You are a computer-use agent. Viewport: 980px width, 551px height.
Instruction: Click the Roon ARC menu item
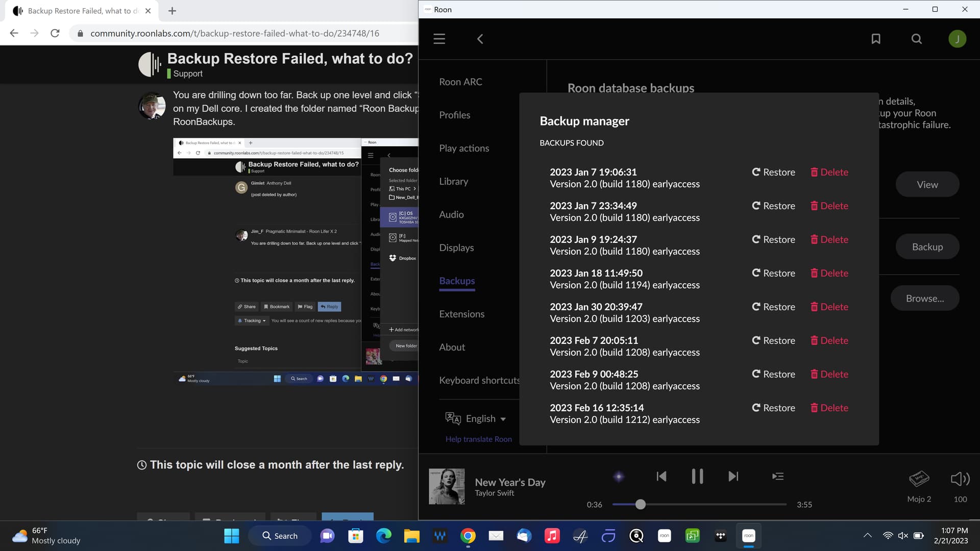point(461,82)
